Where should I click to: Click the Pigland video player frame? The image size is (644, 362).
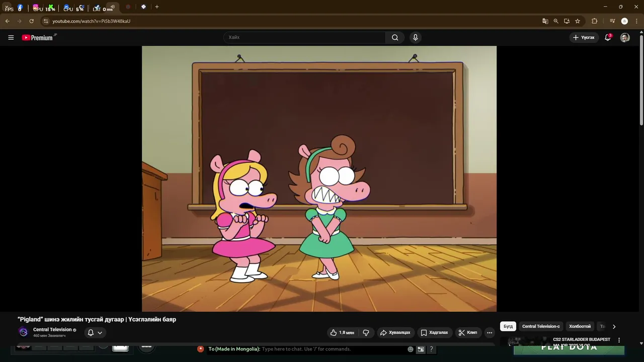[319, 178]
